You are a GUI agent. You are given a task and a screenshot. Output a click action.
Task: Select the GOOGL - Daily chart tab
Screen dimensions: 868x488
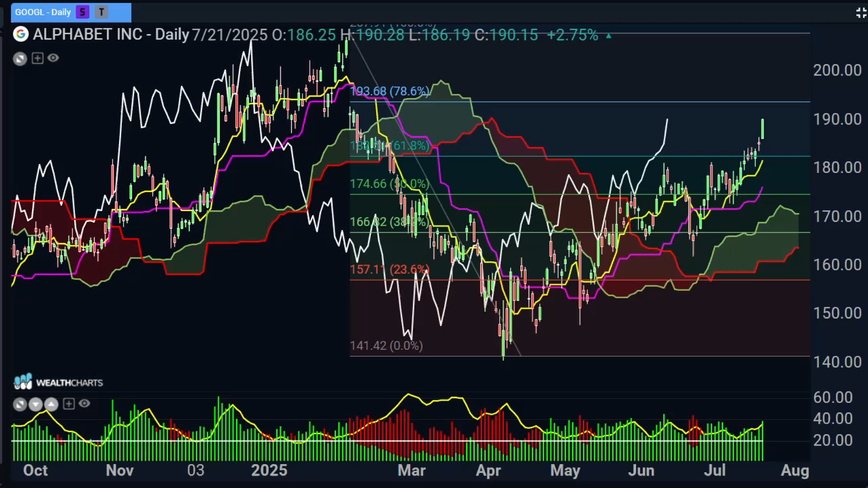(x=71, y=12)
